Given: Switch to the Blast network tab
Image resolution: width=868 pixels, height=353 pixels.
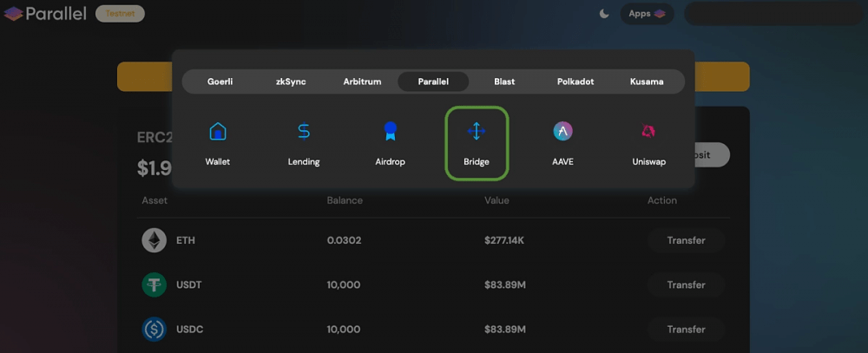Looking at the screenshot, I should 504,82.
